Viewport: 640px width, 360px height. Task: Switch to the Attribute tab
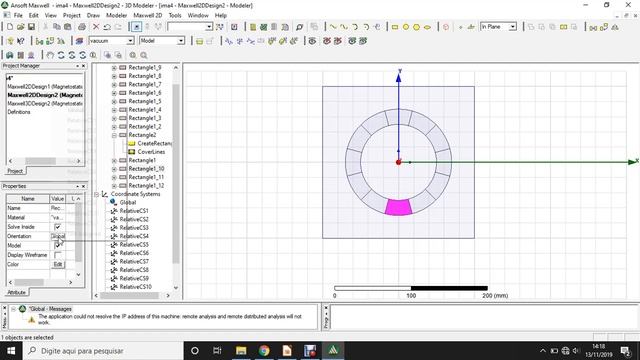coord(17,292)
